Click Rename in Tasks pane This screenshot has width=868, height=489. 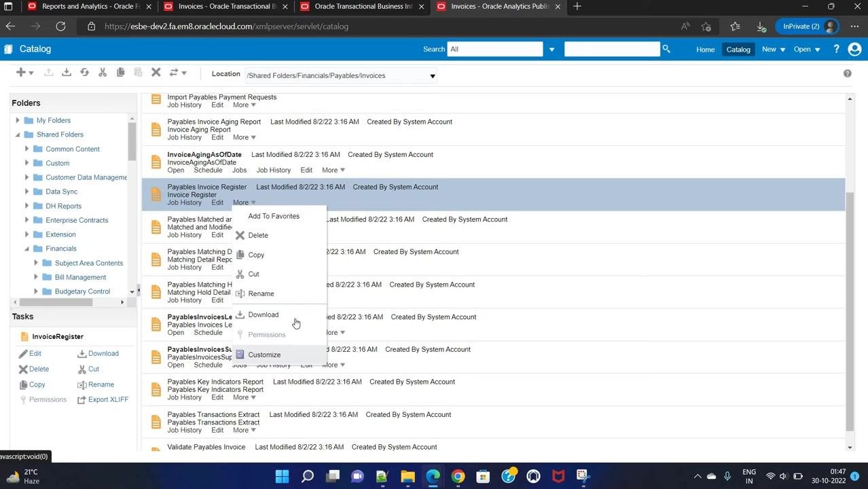pyautogui.click(x=96, y=384)
